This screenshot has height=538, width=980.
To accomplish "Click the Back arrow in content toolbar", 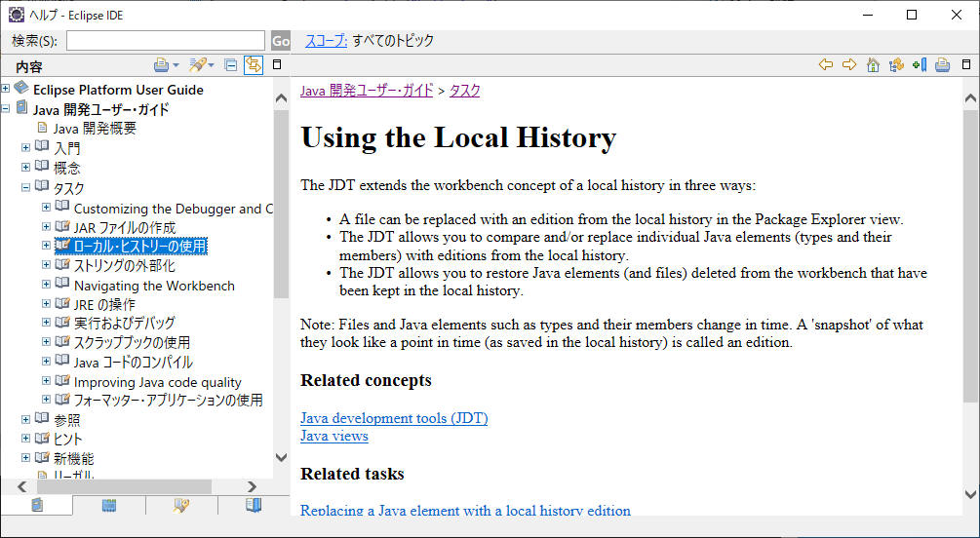I will [826, 65].
